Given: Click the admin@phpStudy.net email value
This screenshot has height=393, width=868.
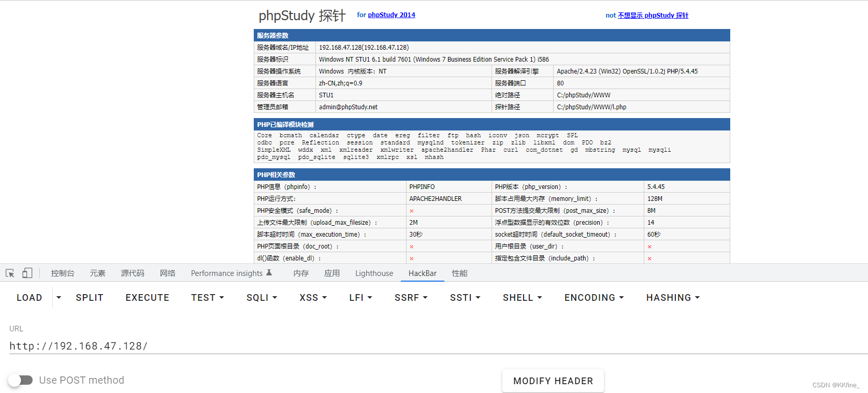Looking at the screenshot, I should [348, 107].
